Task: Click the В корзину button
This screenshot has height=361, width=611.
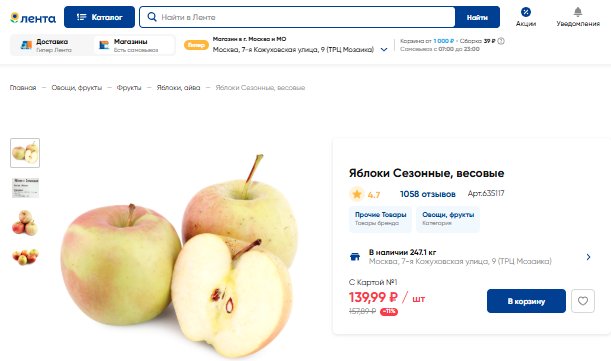Action: pos(526,301)
